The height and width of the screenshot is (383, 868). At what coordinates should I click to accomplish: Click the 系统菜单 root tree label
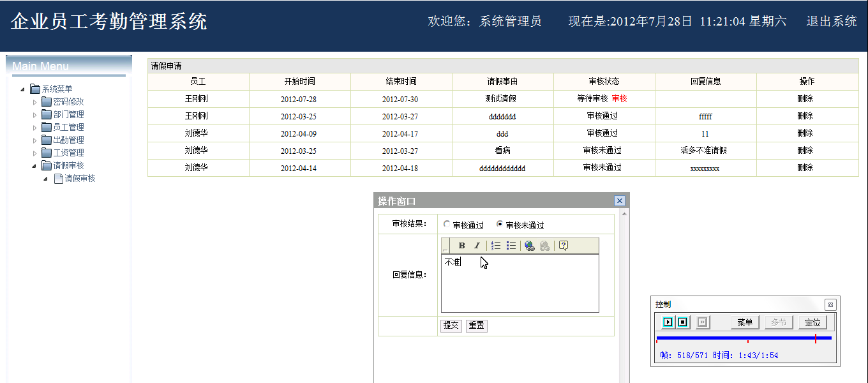(57, 89)
